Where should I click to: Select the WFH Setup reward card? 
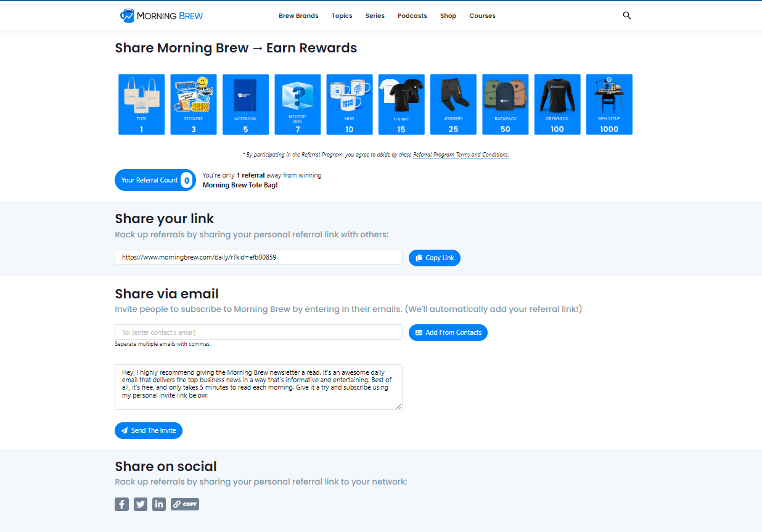click(x=609, y=104)
